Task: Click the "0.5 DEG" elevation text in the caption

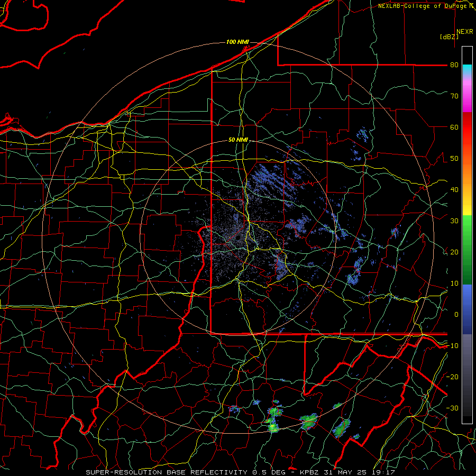Action: (269, 472)
